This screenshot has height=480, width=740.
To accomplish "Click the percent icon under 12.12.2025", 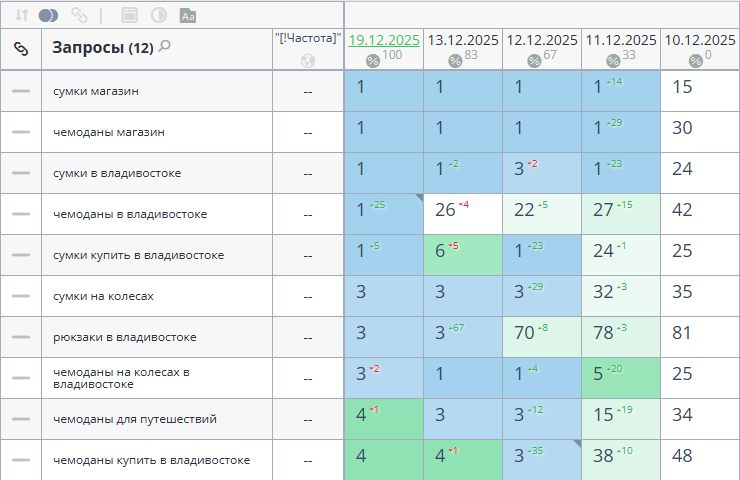I will [x=534, y=61].
